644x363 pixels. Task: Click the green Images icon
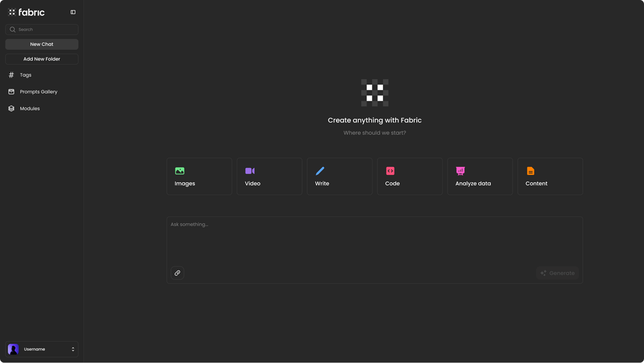point(180,171)
